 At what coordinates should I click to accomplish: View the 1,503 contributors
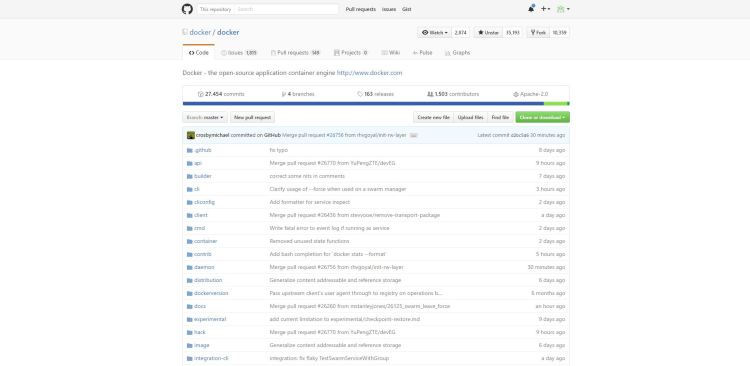coord(453,94)
